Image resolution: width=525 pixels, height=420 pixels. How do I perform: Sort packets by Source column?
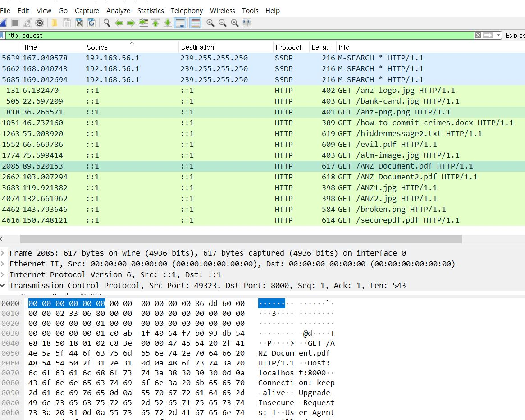coord(131,47)
